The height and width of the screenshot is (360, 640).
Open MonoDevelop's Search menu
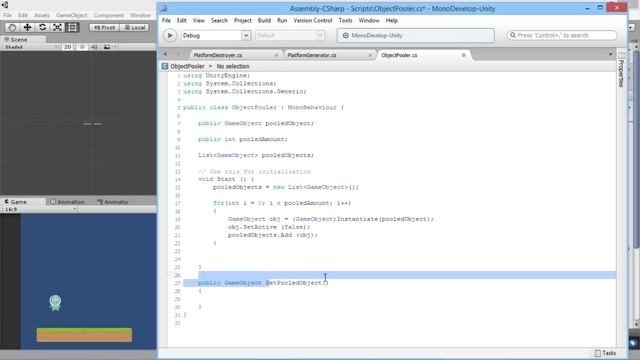tap(219, 20)
